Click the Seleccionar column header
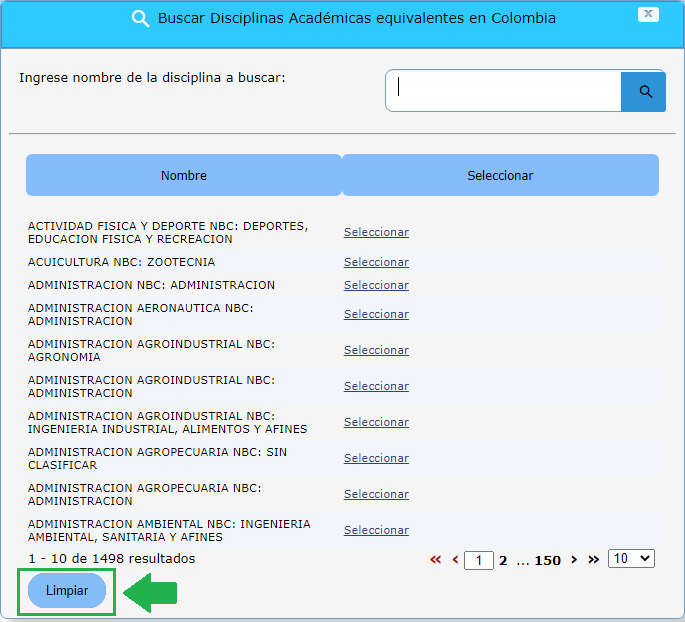Viewport: 685px width, 622px height. pos(500,175)
